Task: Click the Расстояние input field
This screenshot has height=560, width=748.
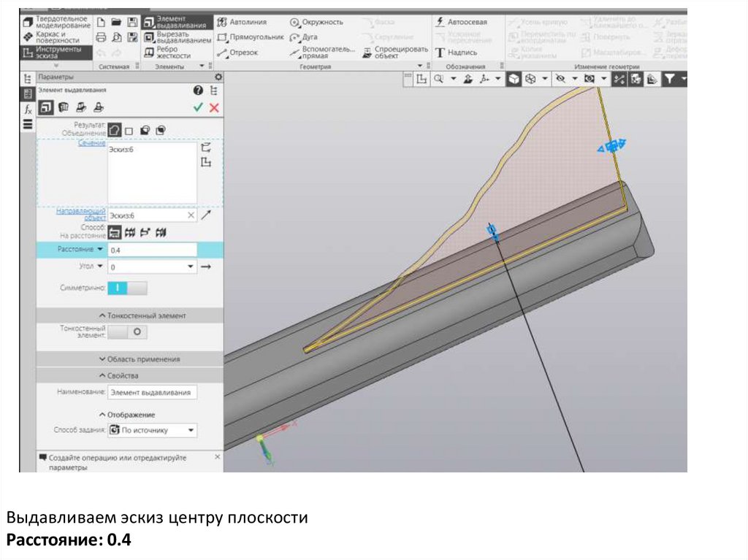Action: click(152, 250)
